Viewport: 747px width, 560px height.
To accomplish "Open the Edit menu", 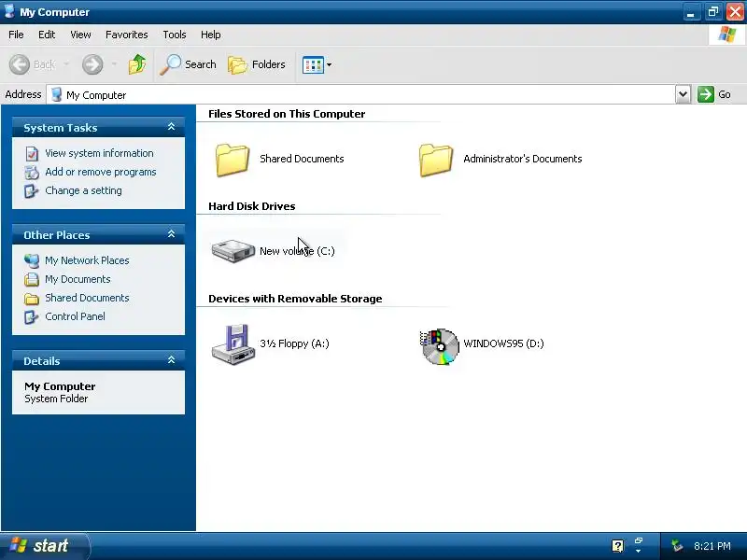I will 47,35.
